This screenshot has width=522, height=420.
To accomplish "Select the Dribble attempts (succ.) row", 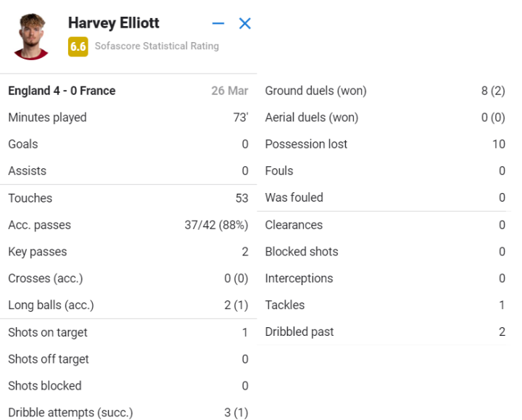I will [x=128, y=413].
